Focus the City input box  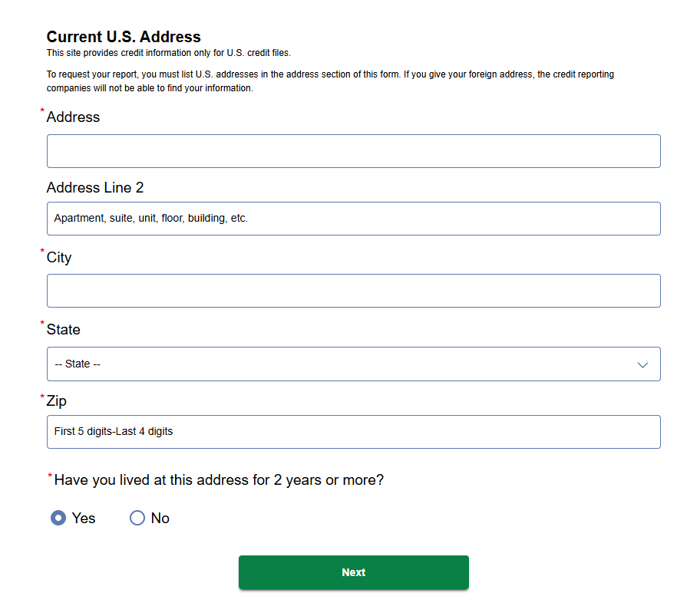(353, 291)
